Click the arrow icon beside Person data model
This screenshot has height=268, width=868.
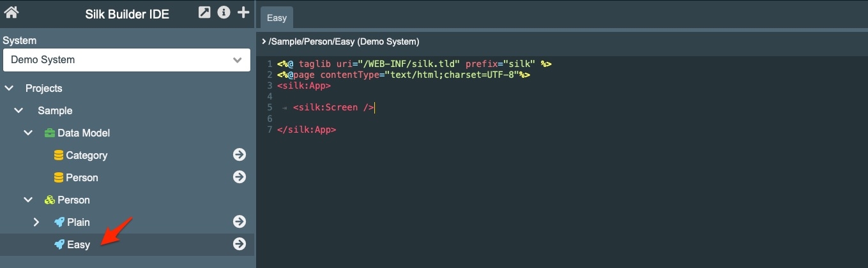coord(240,177)
